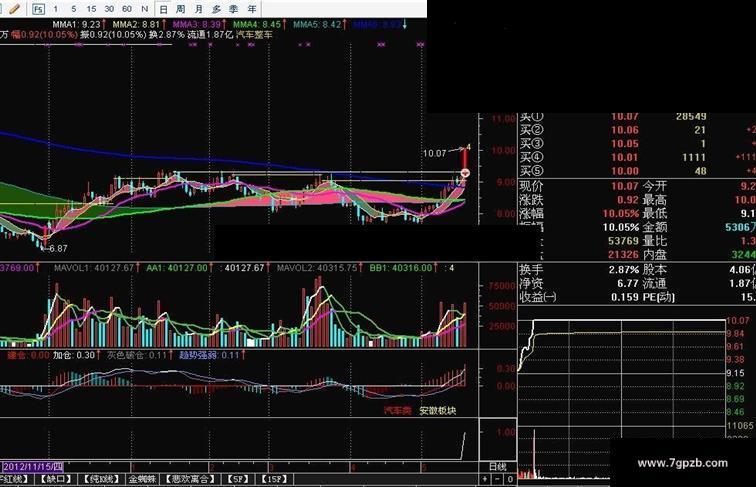Click the minus zoom-out button
Screen dimensions: 756x487
(x=497, y=479)
